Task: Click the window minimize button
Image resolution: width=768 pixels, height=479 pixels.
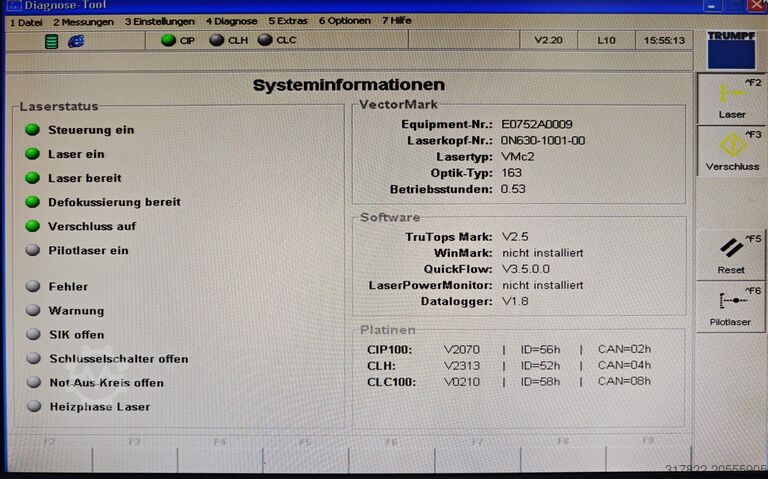Action: tap(712, 5)
